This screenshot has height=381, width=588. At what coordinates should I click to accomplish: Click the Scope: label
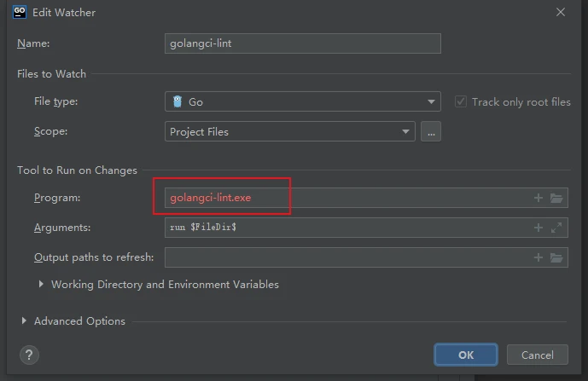tap(50, 131)
